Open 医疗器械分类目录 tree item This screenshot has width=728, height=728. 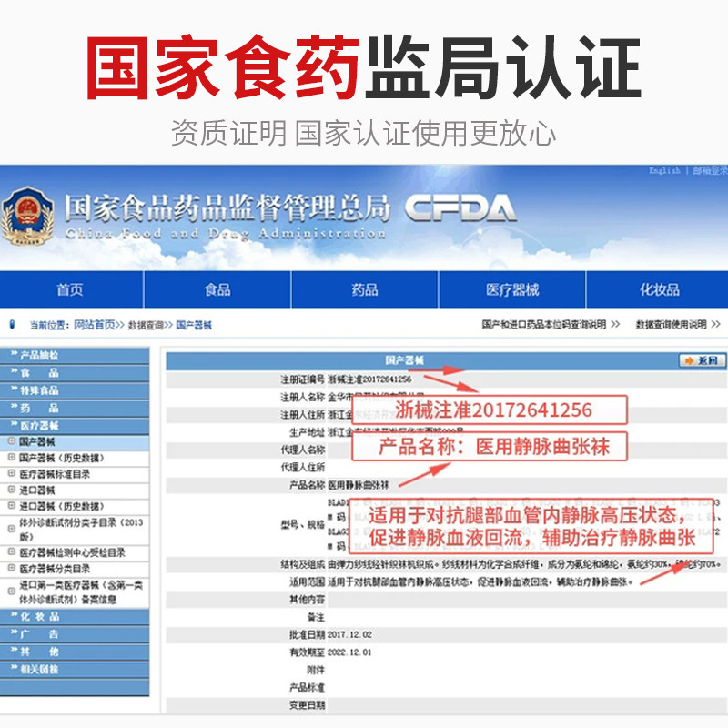click(x=55, y=569)
